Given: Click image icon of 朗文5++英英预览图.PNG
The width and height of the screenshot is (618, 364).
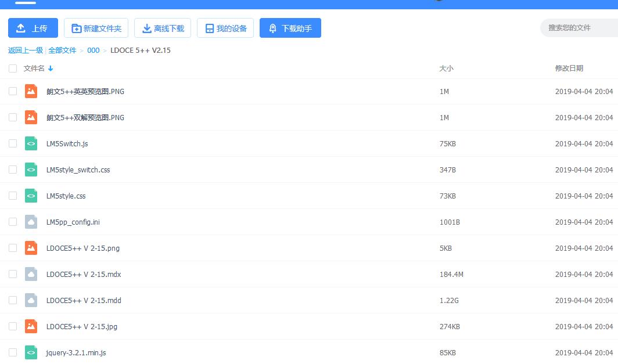Looking at the screenshot, I should 31,91.
